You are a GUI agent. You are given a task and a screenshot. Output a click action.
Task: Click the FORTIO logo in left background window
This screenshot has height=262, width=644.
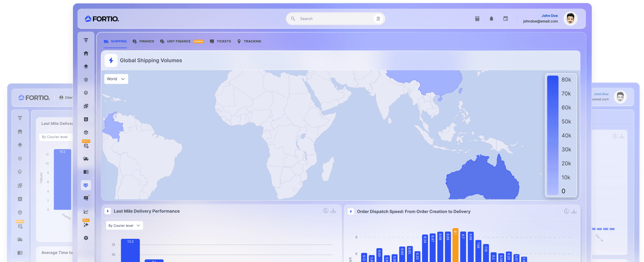(34, 98)
